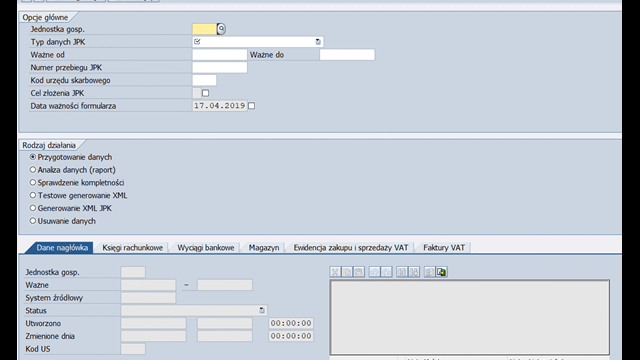Click the Opcje główne group title
This screenshot has width=640, height=360.
click(x=45, y=18)
